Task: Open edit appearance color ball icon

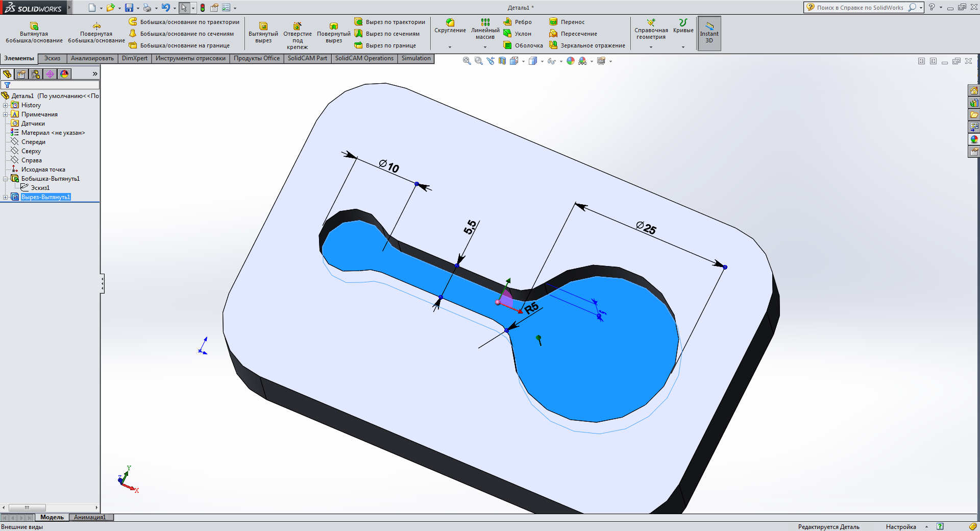Action: point(571,61)
